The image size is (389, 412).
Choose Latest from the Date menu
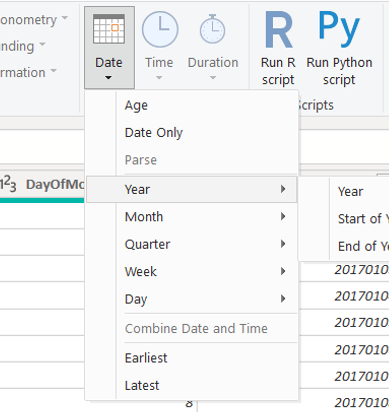[191, 385]
